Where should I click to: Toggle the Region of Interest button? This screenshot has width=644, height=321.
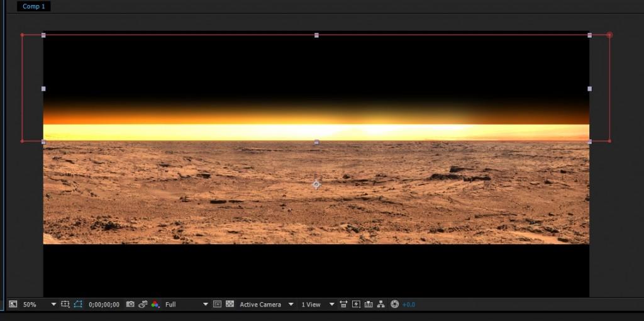(217, 305)
